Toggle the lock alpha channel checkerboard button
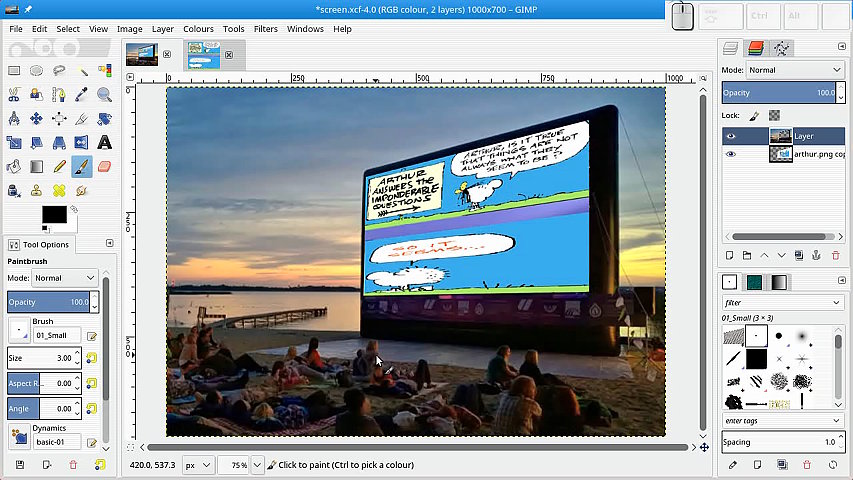The width and height of the screenshot is (853, 480). click(x=774, y=115)
